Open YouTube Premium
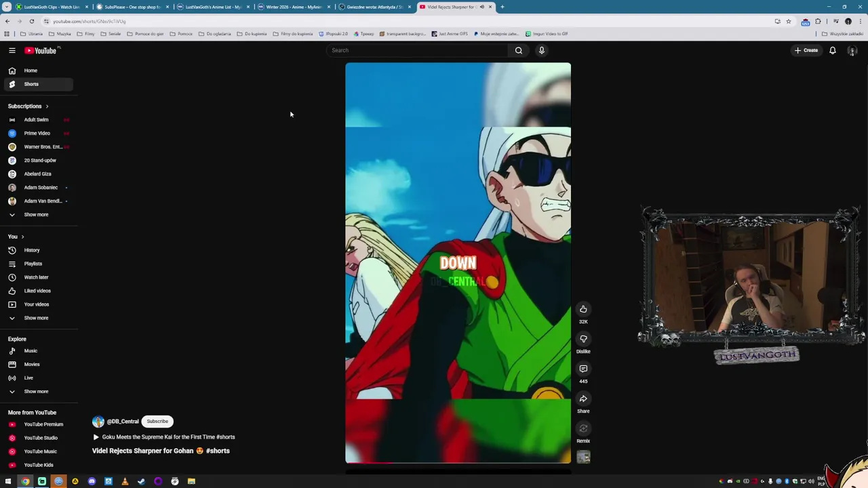 39,424
